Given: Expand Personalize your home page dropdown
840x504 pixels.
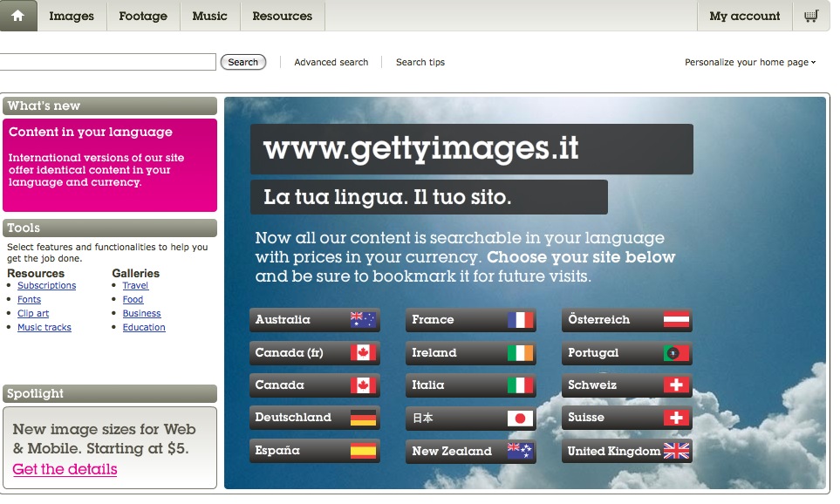Looking at the screenshot, I should (x=750, y=62).
